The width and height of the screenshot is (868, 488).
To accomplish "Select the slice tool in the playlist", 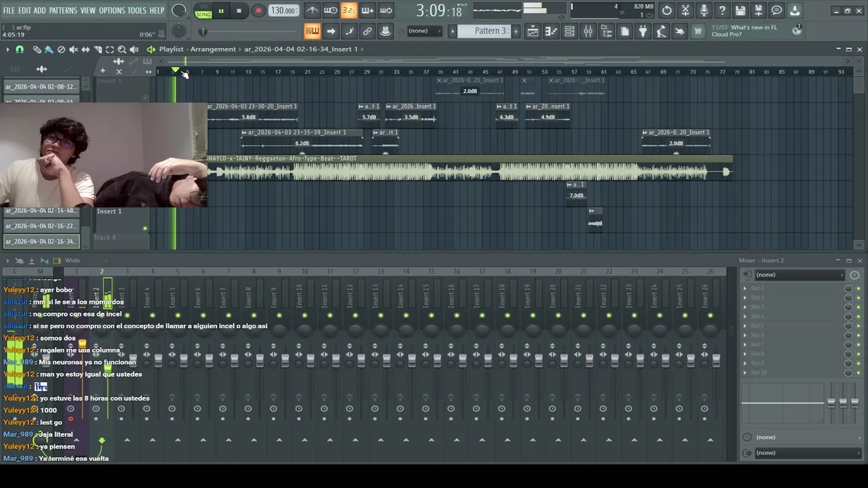I will coord(98,49).
